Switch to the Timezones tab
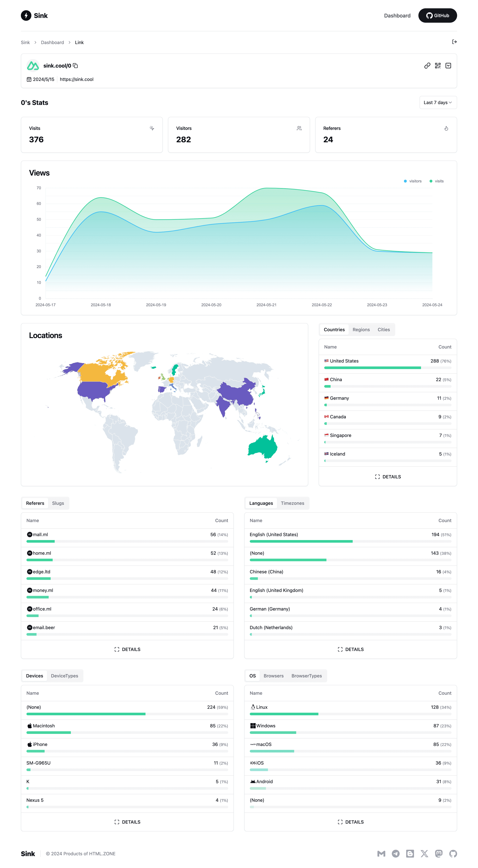Screen dimensions: 478x868 tap(292, 503)
